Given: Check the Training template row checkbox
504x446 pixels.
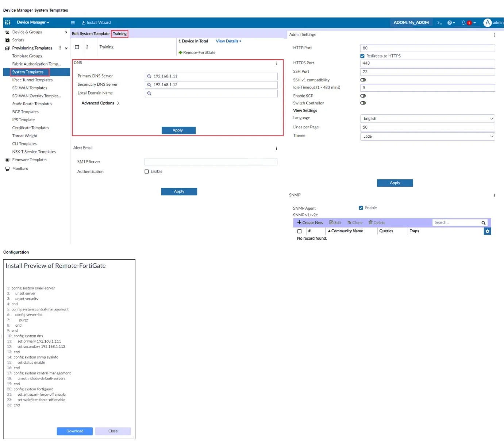Looking at the screenshot, I should coord(77,47).
